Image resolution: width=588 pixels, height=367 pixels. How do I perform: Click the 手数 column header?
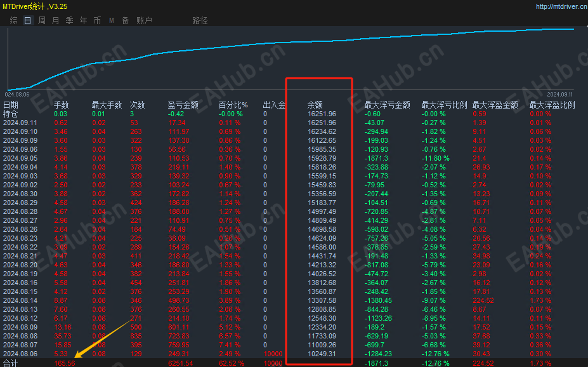[61, 105]
